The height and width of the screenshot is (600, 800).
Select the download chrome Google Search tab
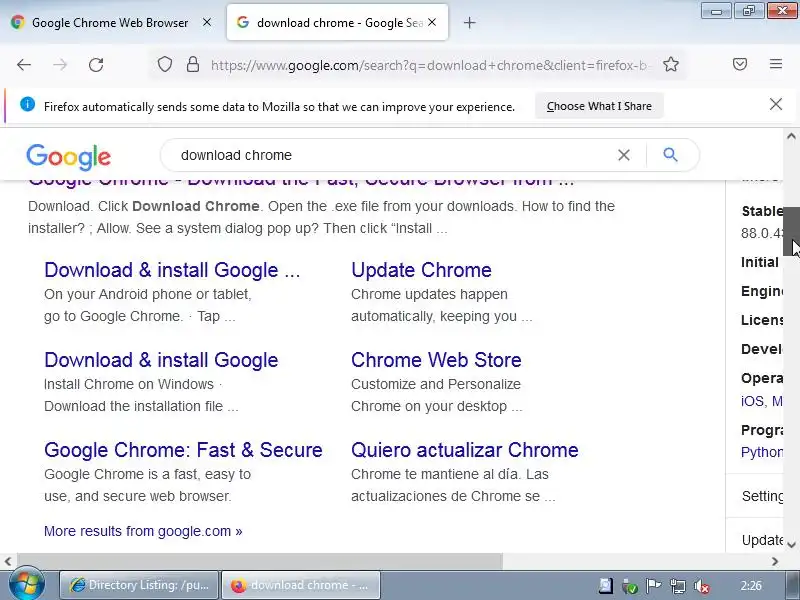tap(337, 22)
